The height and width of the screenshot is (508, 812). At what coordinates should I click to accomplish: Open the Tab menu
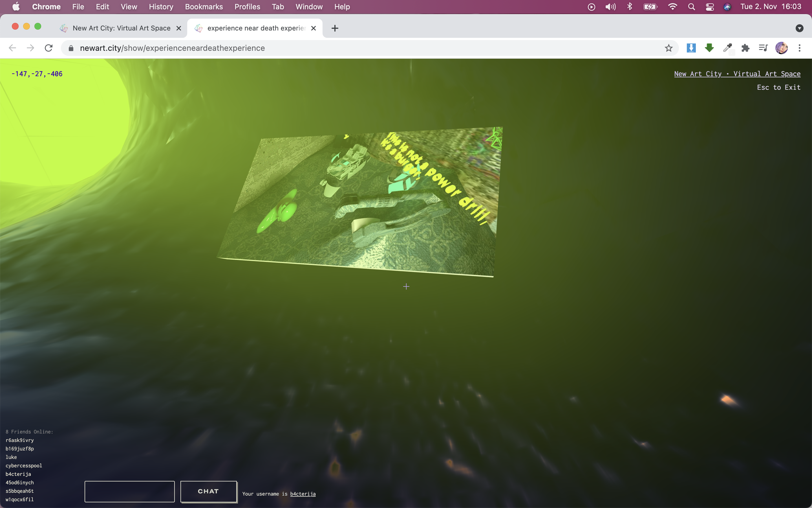pyautogui.click(x=278, y=7)
